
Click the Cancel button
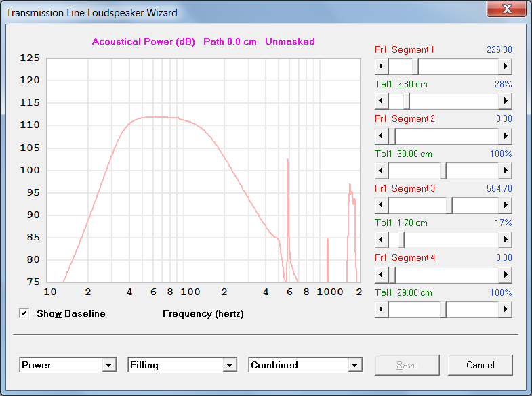tap(480, 365)
